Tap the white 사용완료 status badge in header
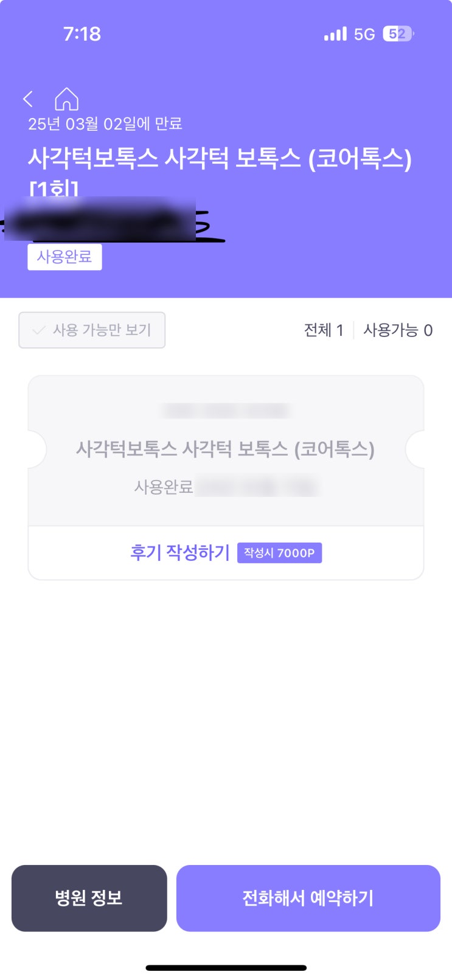The image size is (452, 980). click(x=64, y=257)
